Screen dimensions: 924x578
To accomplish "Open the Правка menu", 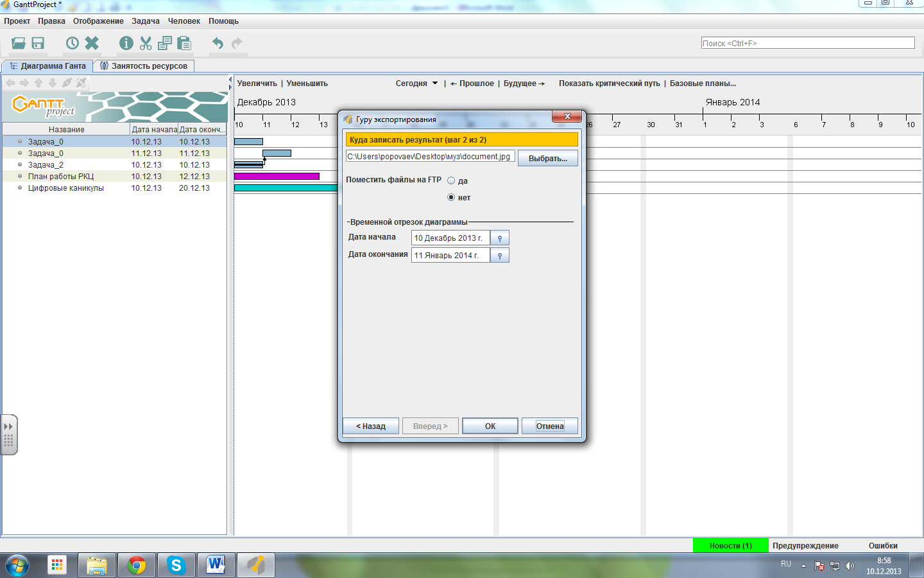I will tap(51, 21).
